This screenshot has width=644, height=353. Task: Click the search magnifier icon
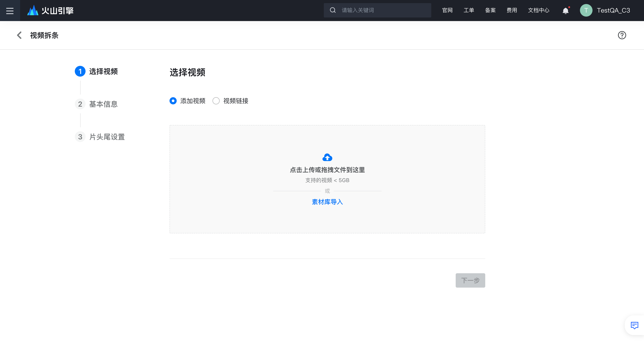pyautogui.click(x=333, y=10)
